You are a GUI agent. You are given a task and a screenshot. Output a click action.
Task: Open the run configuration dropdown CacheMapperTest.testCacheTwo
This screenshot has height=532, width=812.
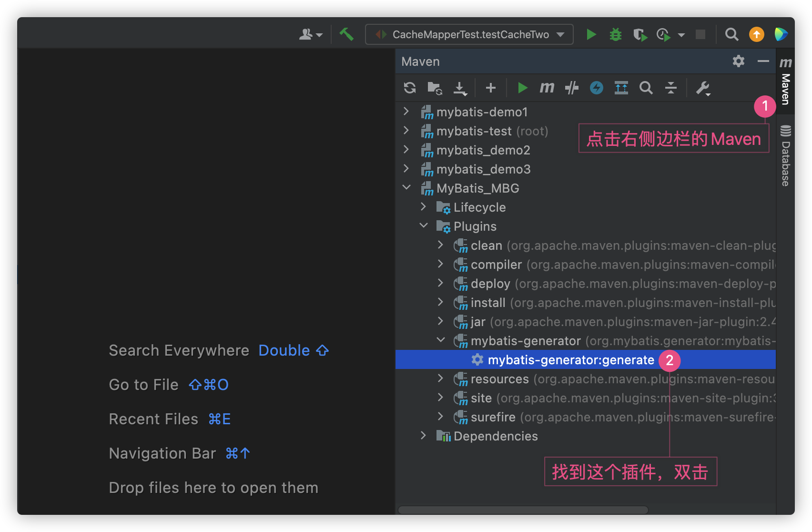[469, 34]
